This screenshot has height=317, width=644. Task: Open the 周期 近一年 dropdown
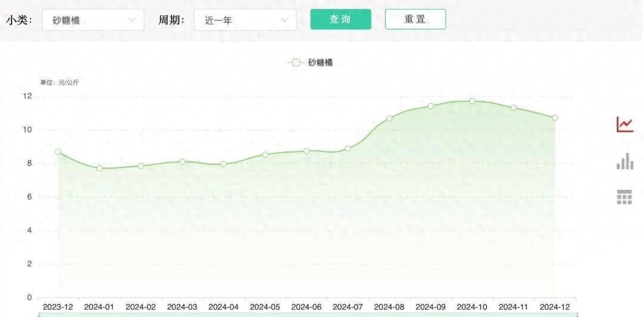[x=245, y=20]
